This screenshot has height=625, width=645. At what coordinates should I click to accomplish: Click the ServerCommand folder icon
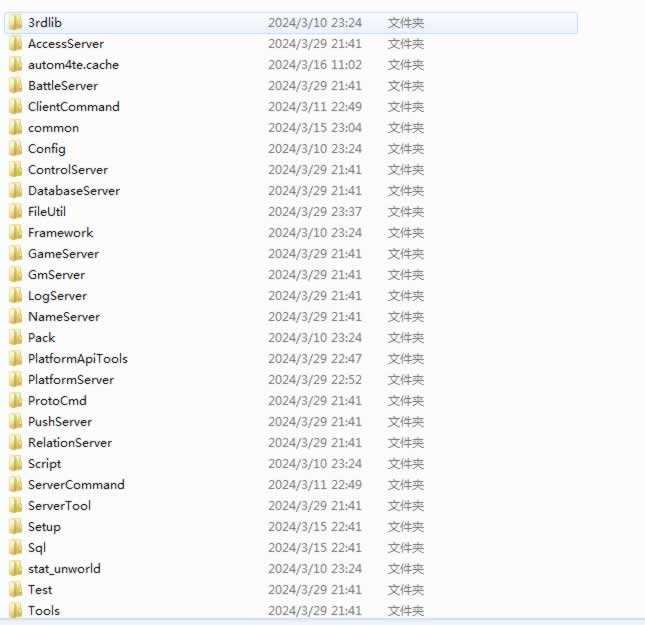[15, 484]
